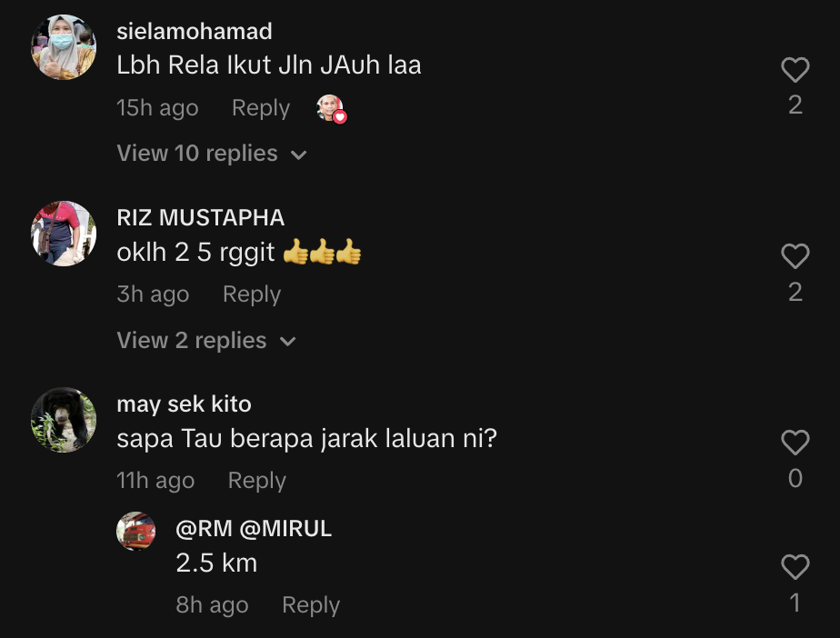Open sielamohamad username link
Image resolution: width=840 pixels, height=638 pixels.
tap(195, 31)
